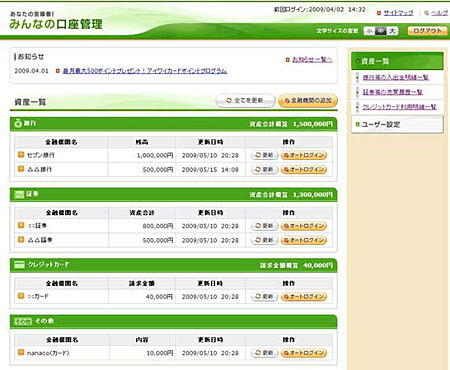Click the △△銀行 institution name
Image resolution: width=450 pixels, height=370 pixels.
click(39, 169)
